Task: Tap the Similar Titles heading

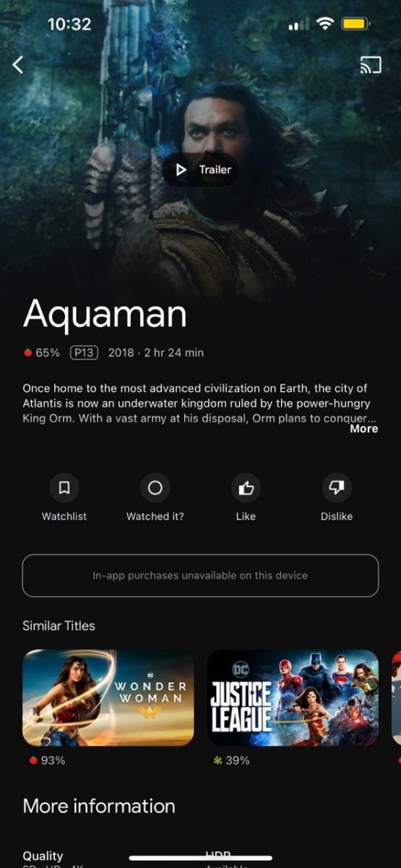Action: [59, 626]
